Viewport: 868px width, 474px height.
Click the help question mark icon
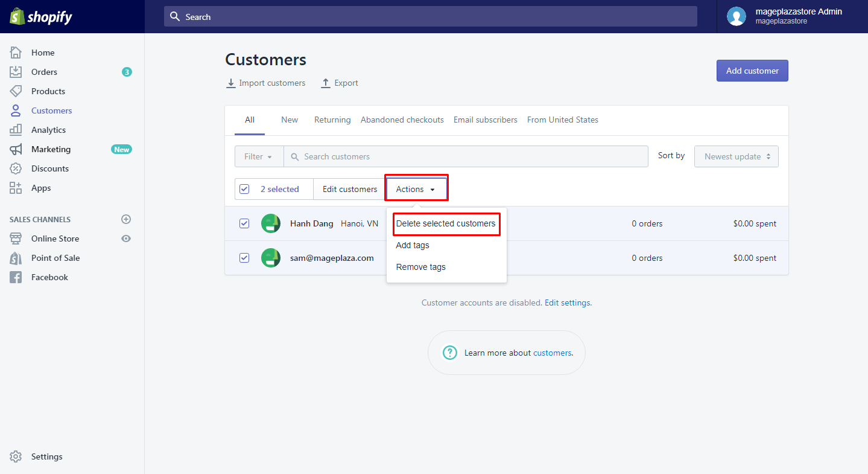[450, 353]
